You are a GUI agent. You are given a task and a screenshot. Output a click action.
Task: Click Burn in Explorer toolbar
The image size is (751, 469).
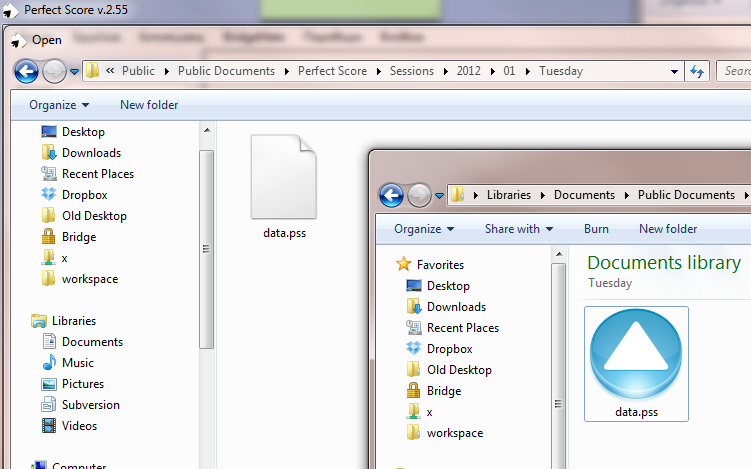[596, 229]
